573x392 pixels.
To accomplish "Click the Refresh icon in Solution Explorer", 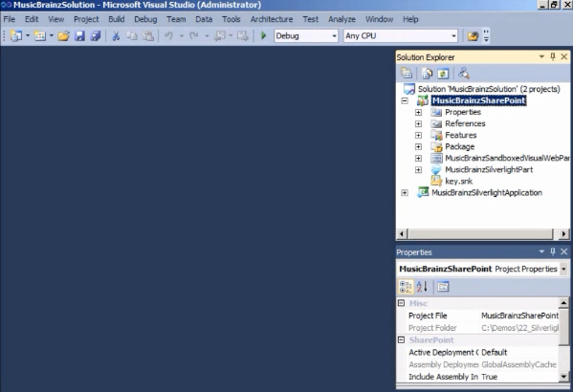I will click(x=443, y=74).
